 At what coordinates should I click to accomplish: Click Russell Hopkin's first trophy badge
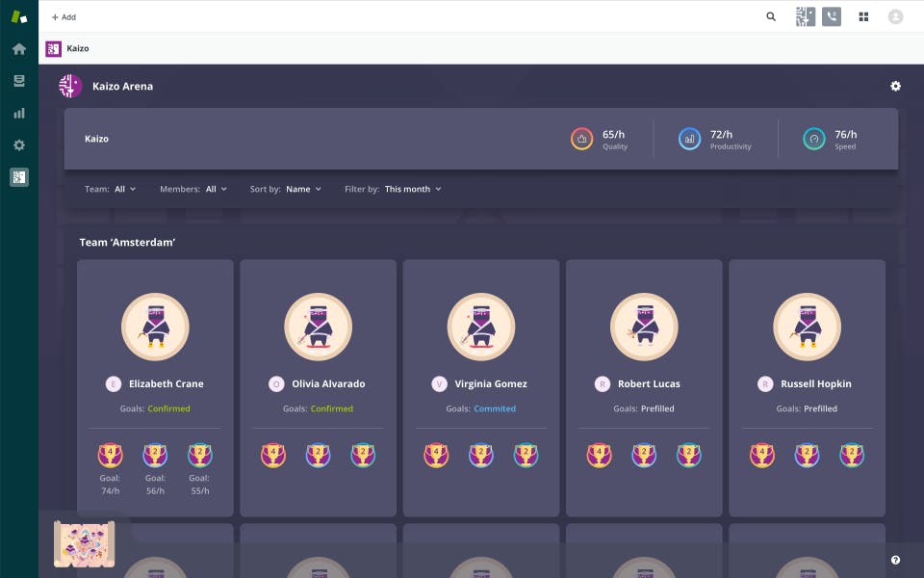(762, 456)
